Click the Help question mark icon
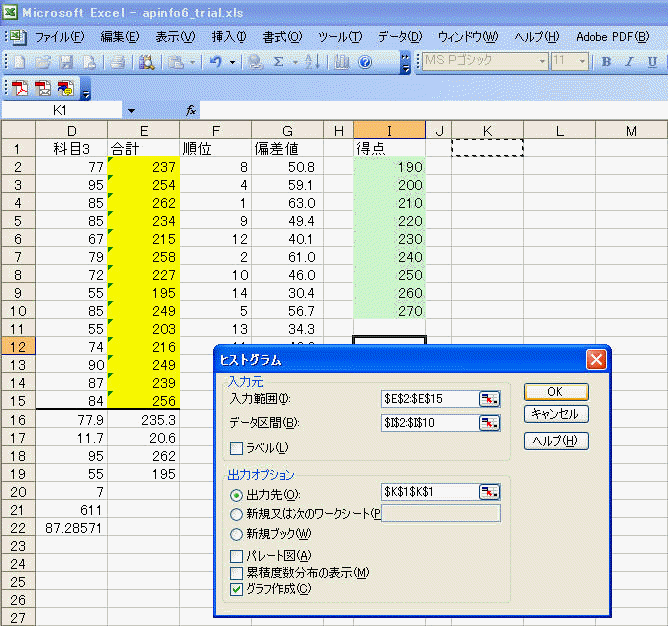The width and height of the screenshot is (668, 626). point(365,62)
